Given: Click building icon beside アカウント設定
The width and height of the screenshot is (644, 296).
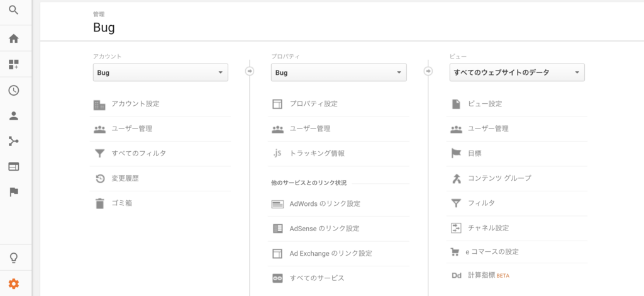Looking at the screenshot, I should pyautogui.click(x=99, y=105).
